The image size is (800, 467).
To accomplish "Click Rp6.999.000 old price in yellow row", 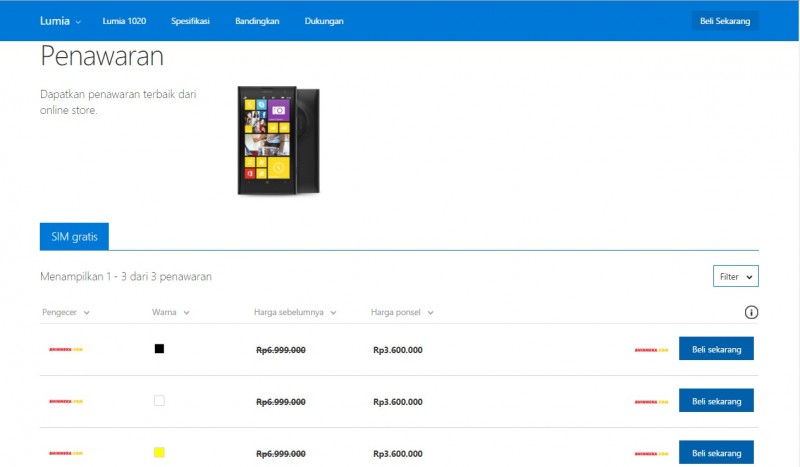I will [x=281, y=454].
